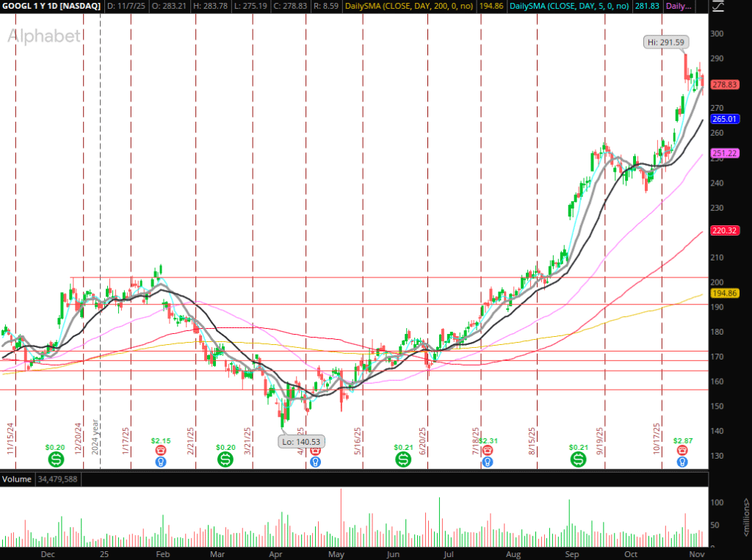This screenshot has height=560, width=752.
Task: Click the 9/19/25 expiration date marker
Action: point(600,441)
